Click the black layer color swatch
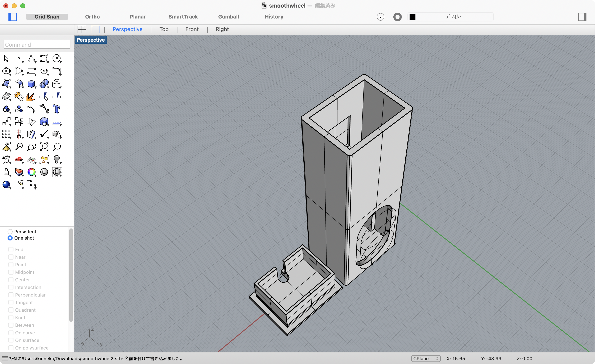The width and height of the screenshot is (595, 364). click(413, 17)
